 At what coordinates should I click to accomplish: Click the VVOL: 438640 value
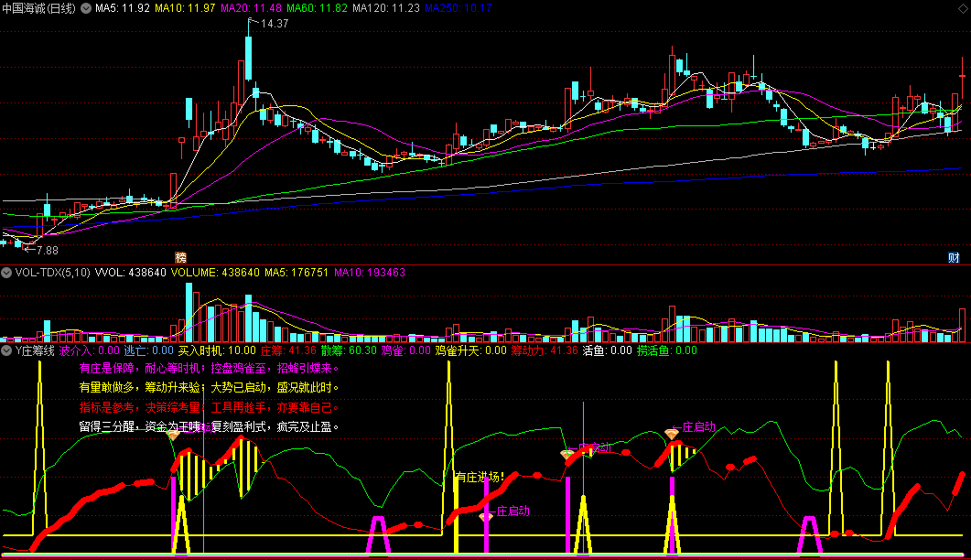click(131, 273)
